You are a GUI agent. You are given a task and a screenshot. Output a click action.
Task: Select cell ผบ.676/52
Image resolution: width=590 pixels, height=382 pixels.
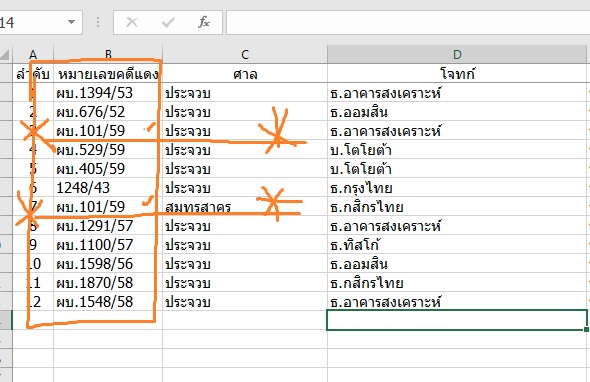point(108,111)
